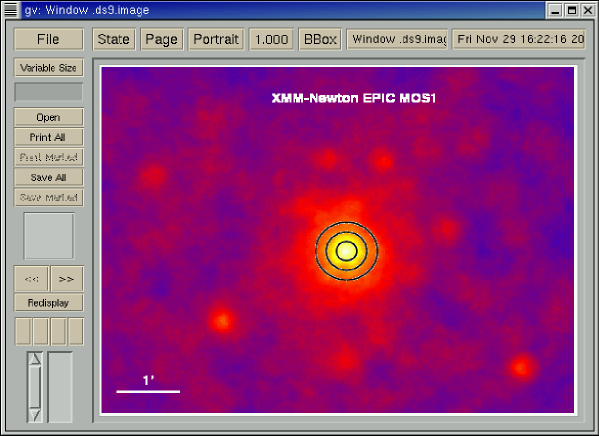Viewport: 599px width, 436px height.
Task: Click the Open button
Action: coord(49,117)
